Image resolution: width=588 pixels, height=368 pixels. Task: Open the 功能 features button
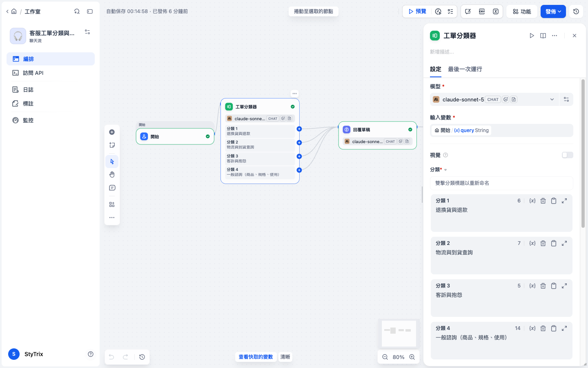[x=522, y=11]
